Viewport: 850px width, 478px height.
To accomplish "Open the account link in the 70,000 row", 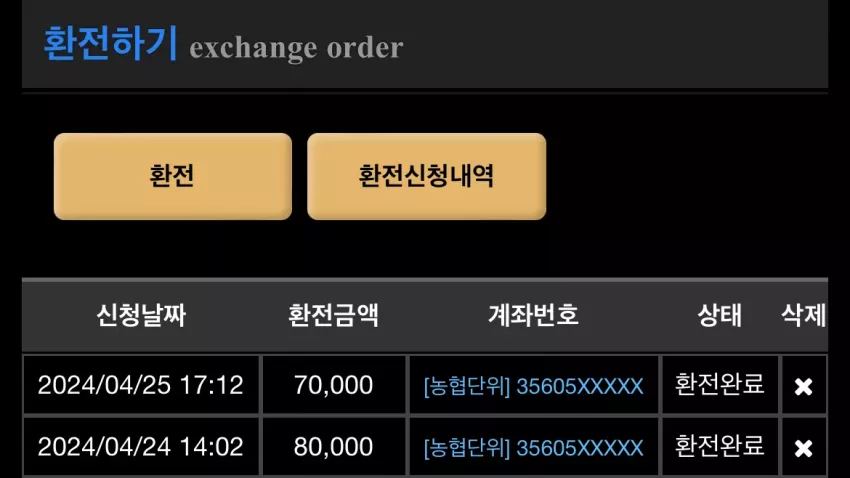I will coord(533,386).
